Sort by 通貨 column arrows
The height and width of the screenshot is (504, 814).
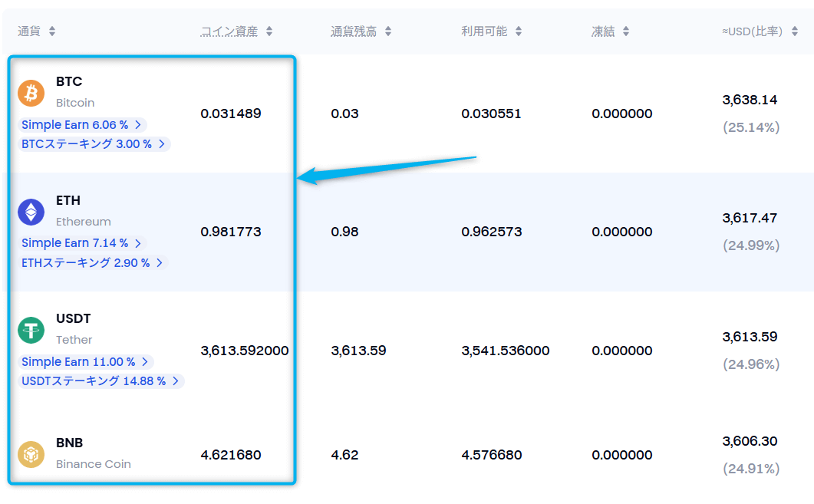pyautogui.click(x=52, y=31)
